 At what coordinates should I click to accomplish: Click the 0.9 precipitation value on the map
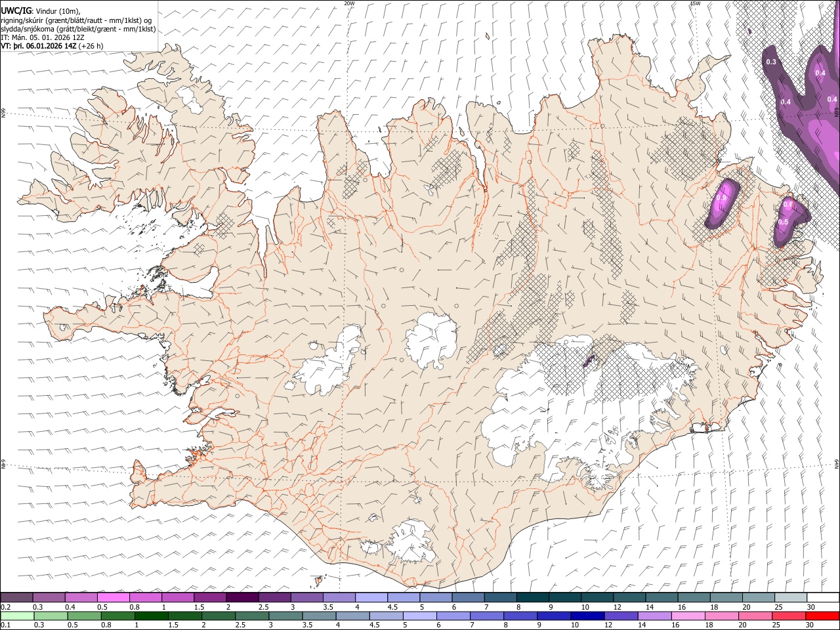pyautogui.click(x=722, y=198)
